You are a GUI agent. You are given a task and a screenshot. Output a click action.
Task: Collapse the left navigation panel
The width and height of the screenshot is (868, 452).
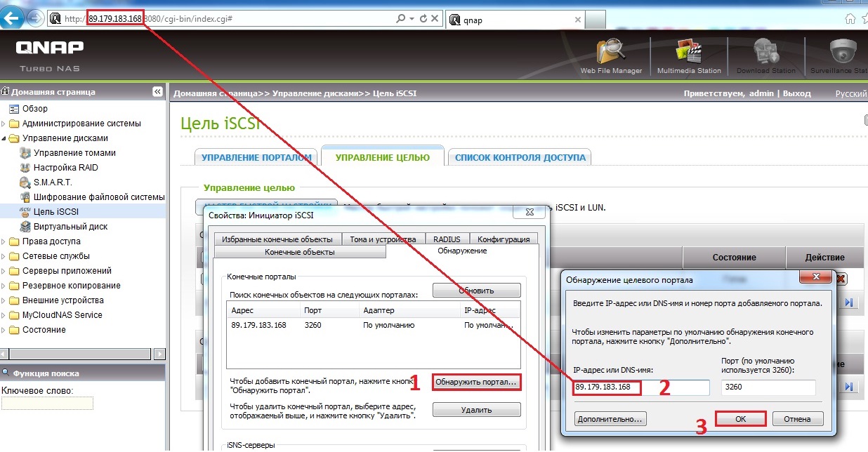(157, 92)
